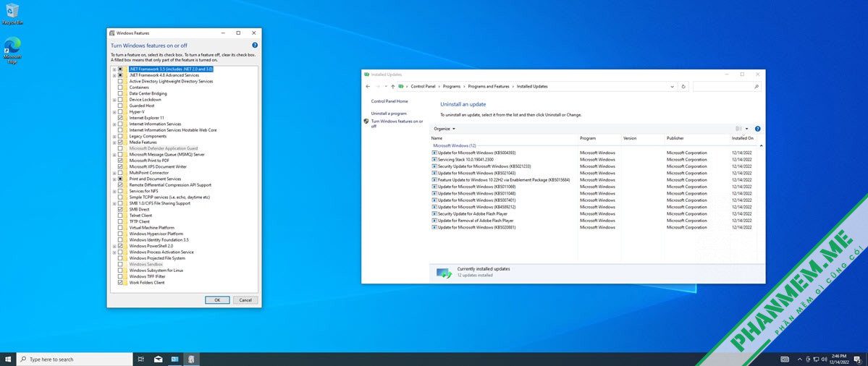868x366 pixels.
Task: Click the volume icon in system tray
Action: [824, 359]
